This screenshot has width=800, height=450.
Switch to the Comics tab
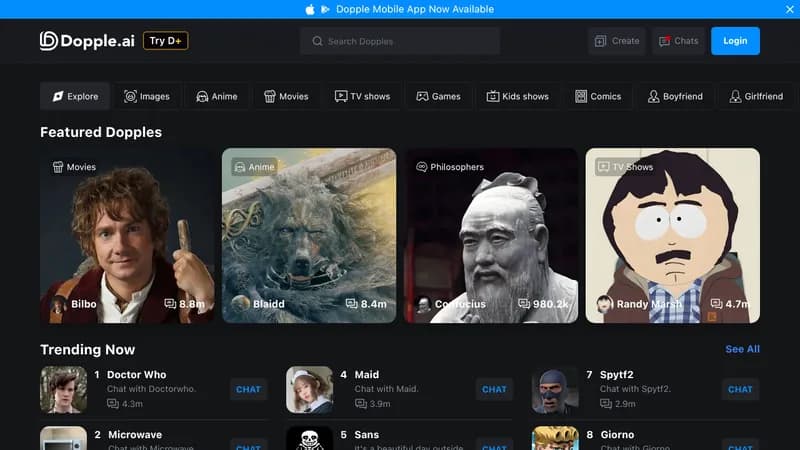pyautogui.click(x=598, y=96)
